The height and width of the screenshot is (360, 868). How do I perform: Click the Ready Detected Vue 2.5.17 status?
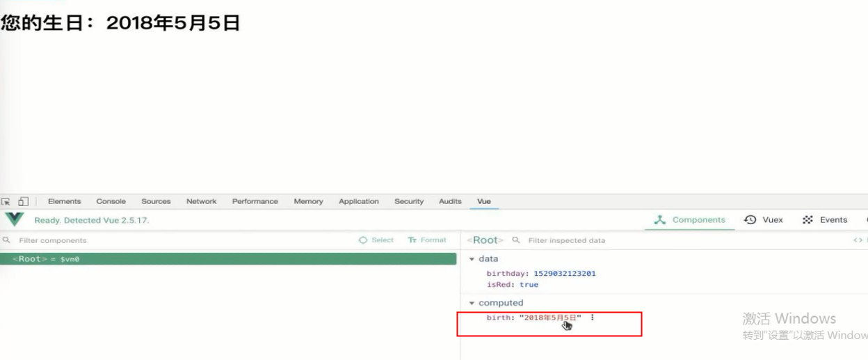pyautogui.click(x=92, y=220)
